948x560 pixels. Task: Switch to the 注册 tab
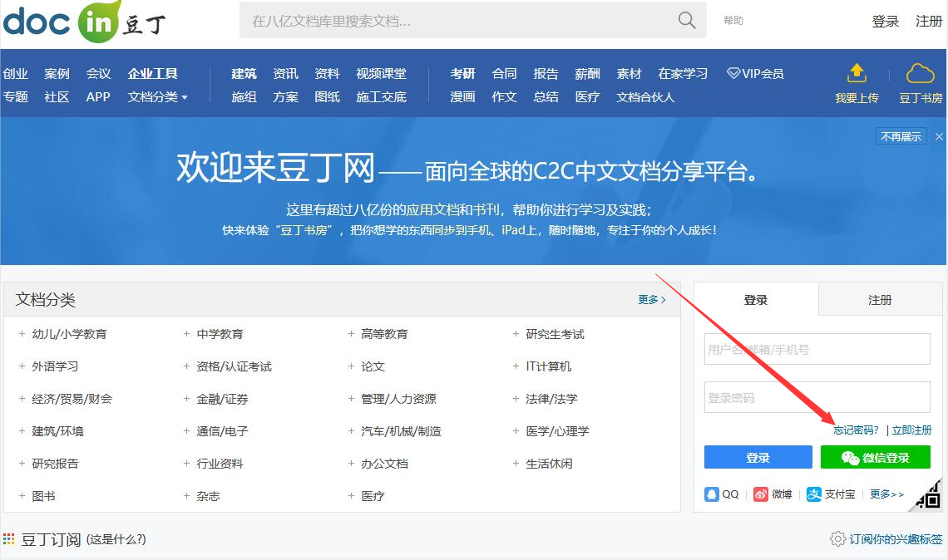880,300
